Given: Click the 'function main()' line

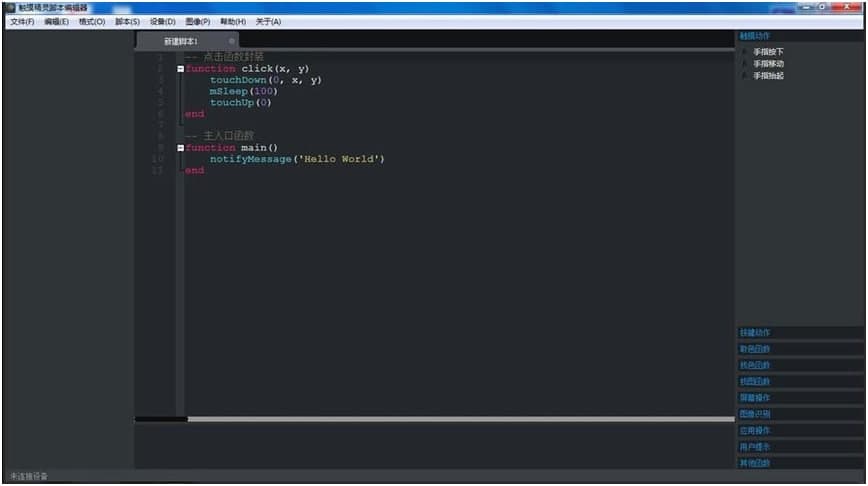Looking at the screenshot, I should (x=231, y=148).
